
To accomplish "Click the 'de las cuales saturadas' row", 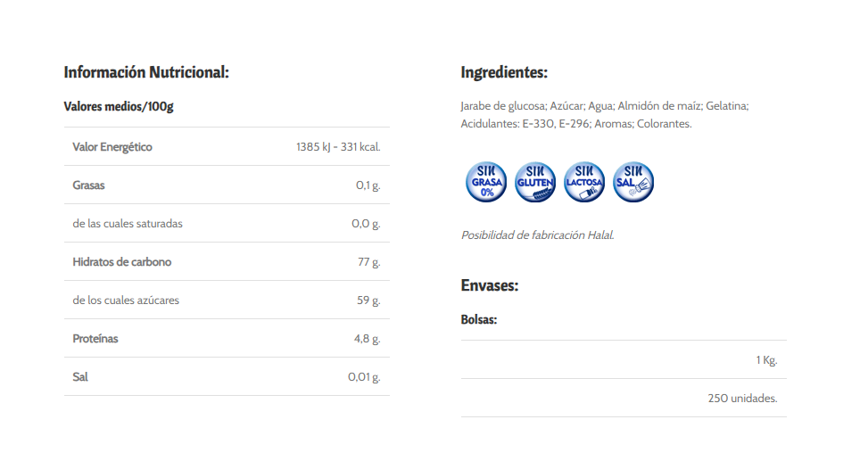I will tap(128, 224).
